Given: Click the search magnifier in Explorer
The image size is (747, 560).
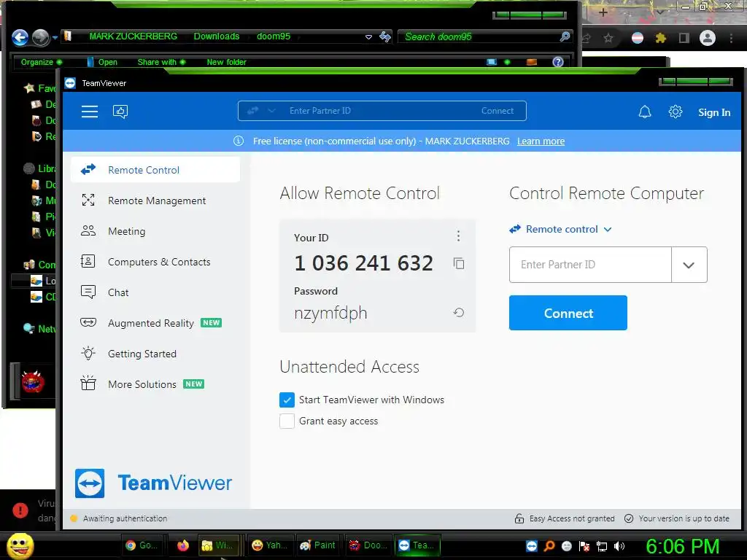Looking at the screenshot, I should pos(565,36).
